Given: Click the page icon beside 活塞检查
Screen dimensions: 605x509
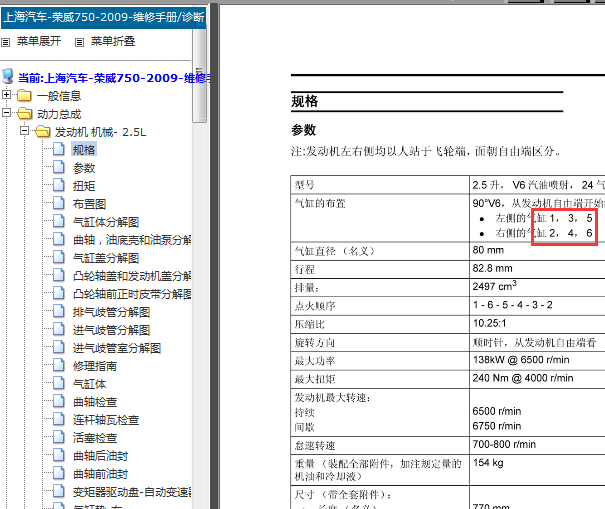Looking at the screenshot, I should coord(59,437).
